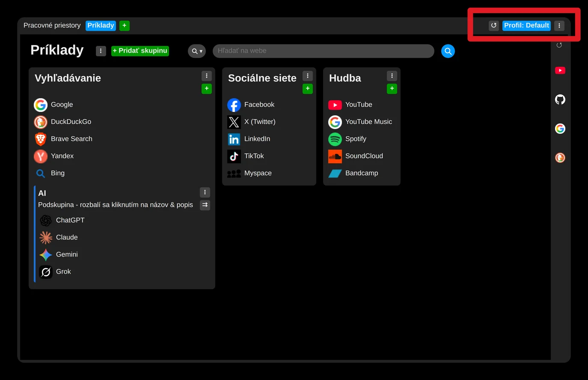Switch to the Príklady workspace tab

point(101,25)
